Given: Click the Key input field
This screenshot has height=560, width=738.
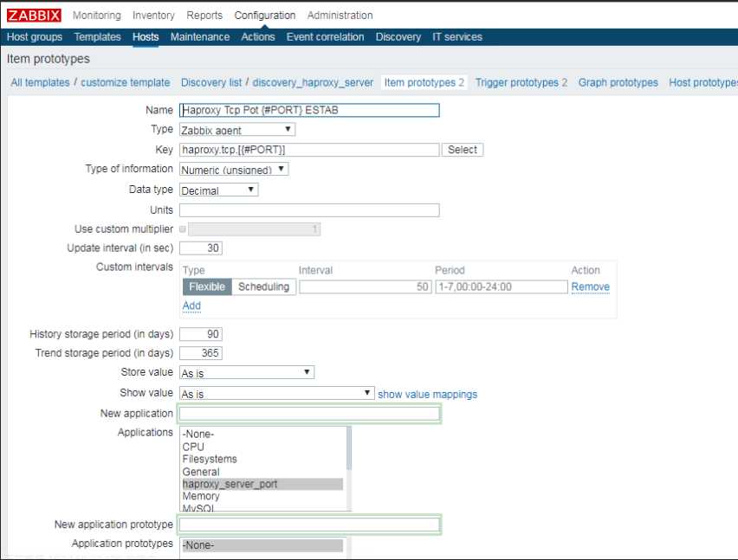Looking at the screenshot, I should [309, 150].
